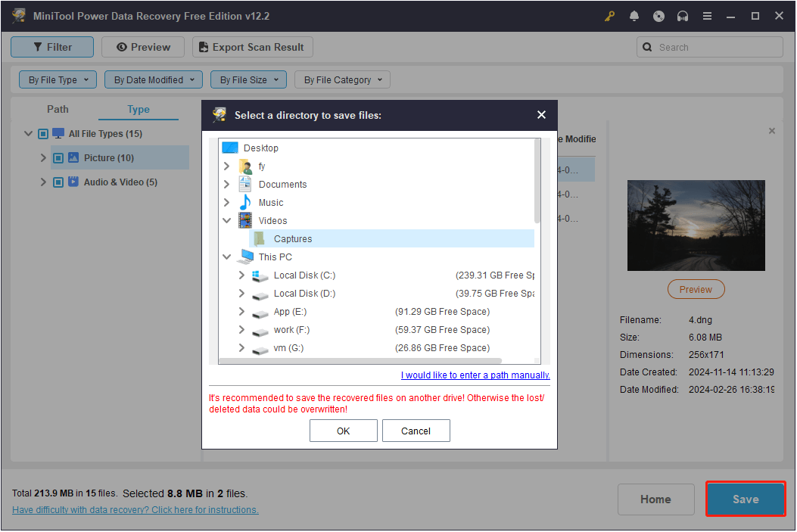
Task: Select the Captures folder icon
Action: [260, 239]
